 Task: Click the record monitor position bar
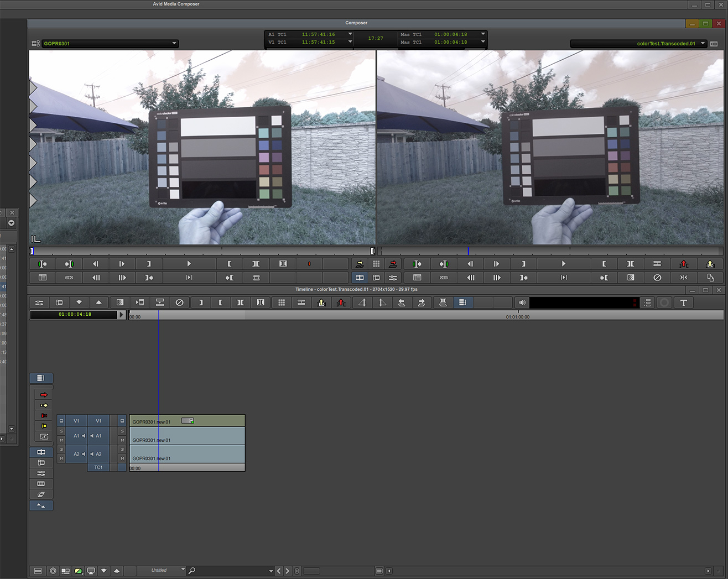[x=553, y=252]
